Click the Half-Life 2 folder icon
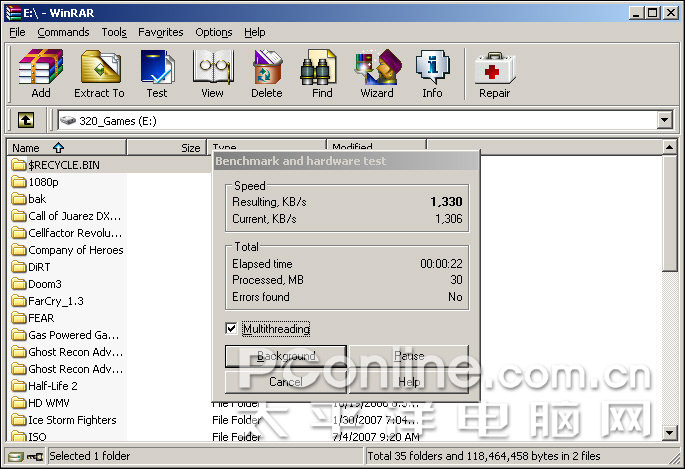 pyautogui.click(x=19, y=386)
